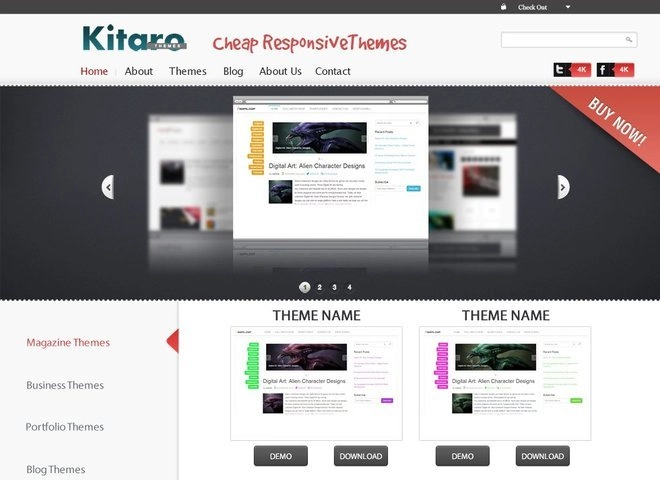Click the Facebook follower count icon
Screen dimensions: 660x480
pos(615,70)
